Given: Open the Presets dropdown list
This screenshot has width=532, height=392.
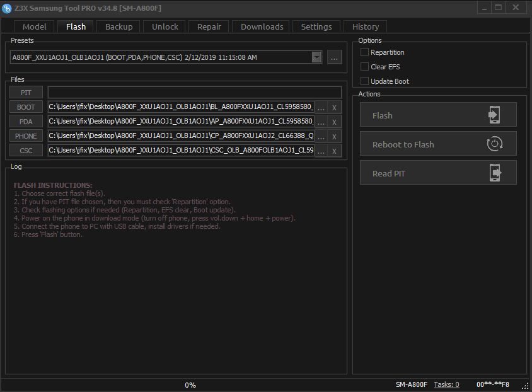Looking at the screenshot, I should [x=316, y=57].
